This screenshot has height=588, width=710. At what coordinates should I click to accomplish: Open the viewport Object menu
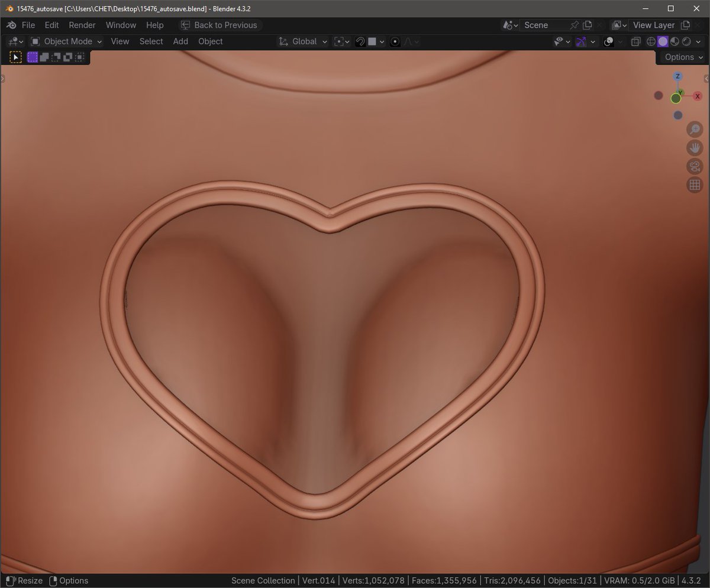[x=211, y=41]
